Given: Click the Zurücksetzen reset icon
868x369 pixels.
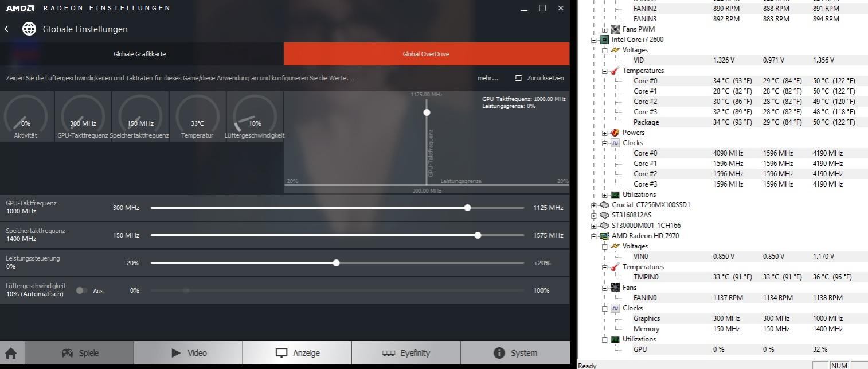Looking at the screenshot, I should pyautogui.click(x=518, y=78).
